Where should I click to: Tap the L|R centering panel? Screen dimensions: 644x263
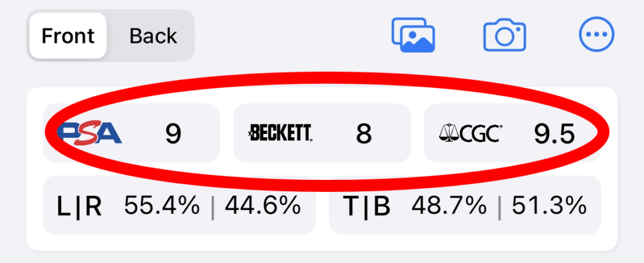tap(179, 205)
